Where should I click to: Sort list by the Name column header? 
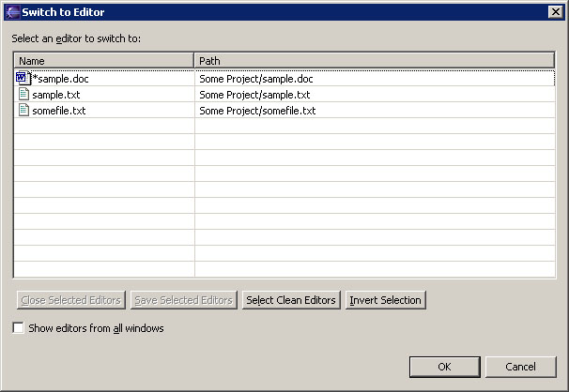coord(103,61)
